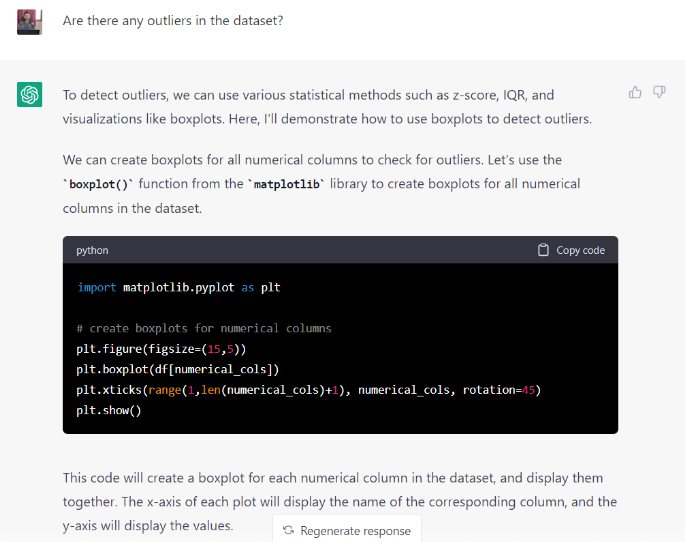Click the inline boxplot() code text
Viewport: 685px width, 542px height.
pos(96,184)
